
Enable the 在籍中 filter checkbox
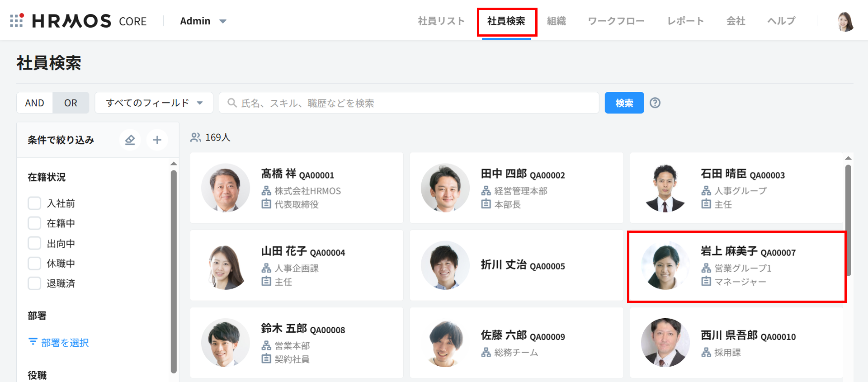[35, 223]
